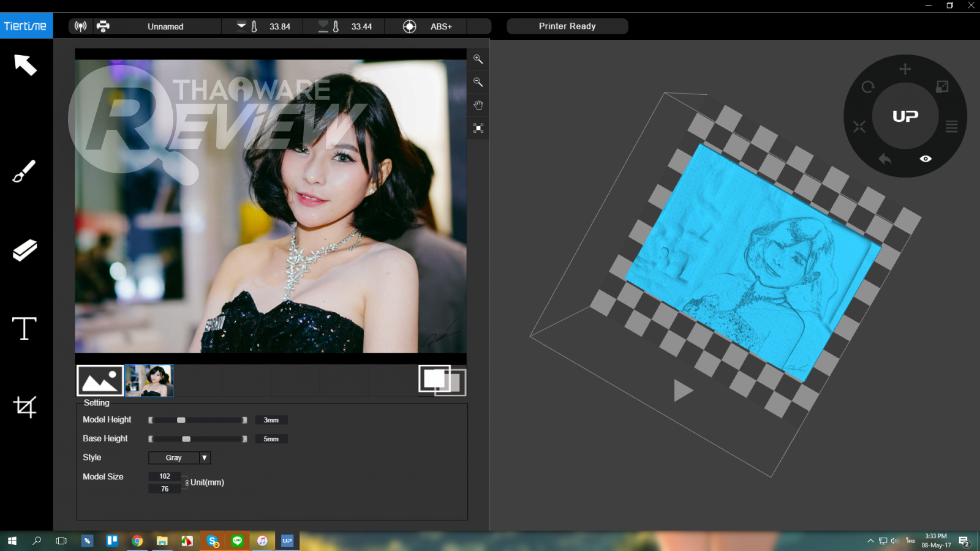
Task: Click the Printer Ready status
Action: (x=567, y=26)
